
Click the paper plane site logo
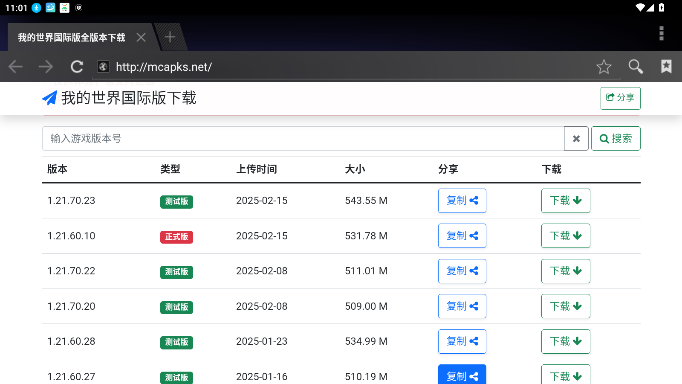pos(50,98)
